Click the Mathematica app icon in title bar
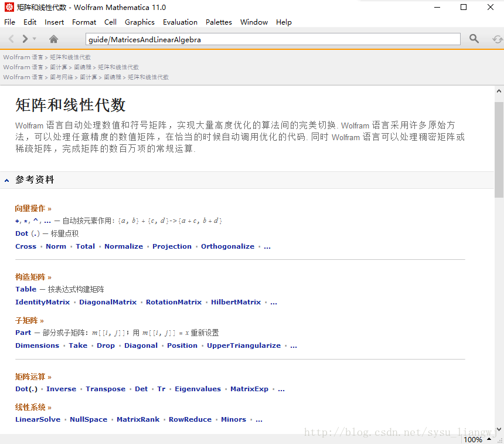The width and height of the screenshot is (504, 444). [x=9, y=7]
